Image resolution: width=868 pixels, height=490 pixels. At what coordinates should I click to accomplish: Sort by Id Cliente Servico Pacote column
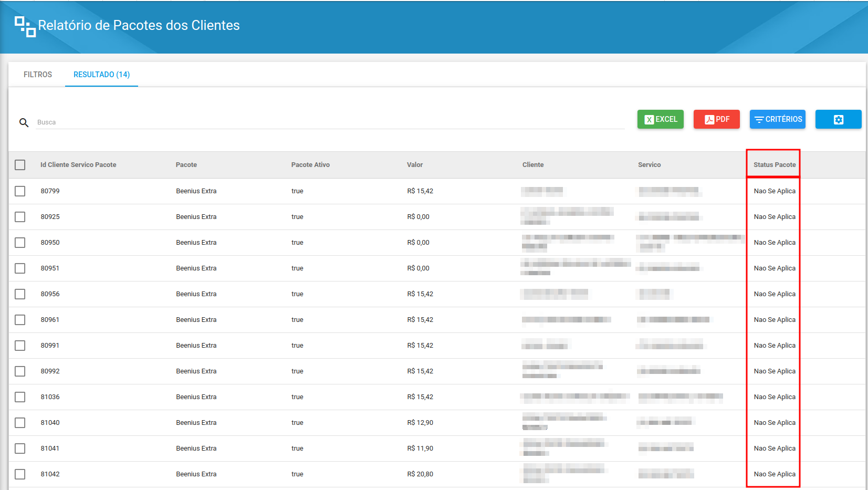(x=78, y=165)
